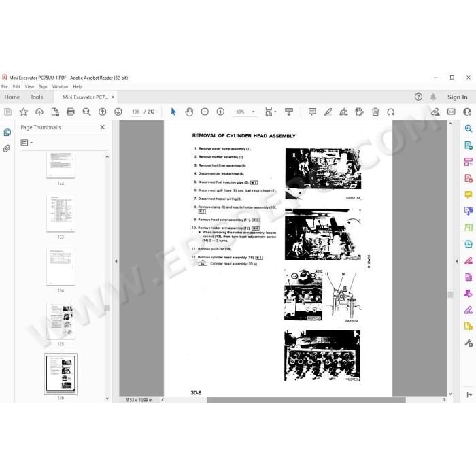This screenshot has width=476, height=476.
Task: Open More Tools wrench icon
Action: [x=469, y=343]
